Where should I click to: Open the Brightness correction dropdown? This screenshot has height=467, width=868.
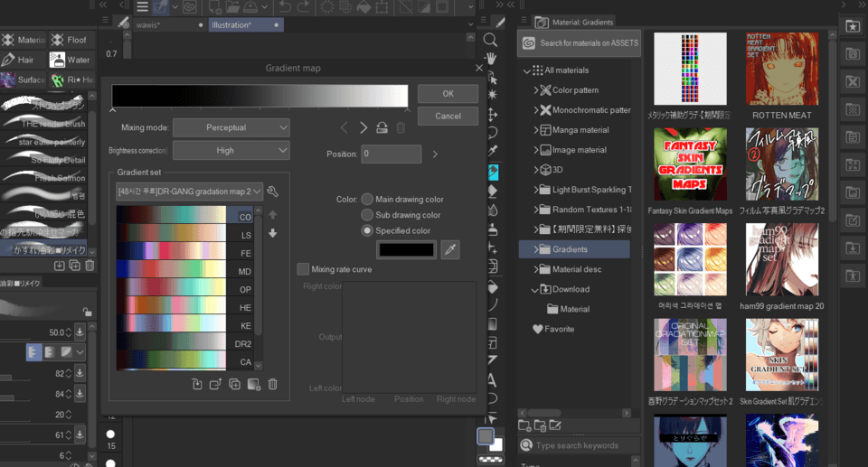coord(231,150)
